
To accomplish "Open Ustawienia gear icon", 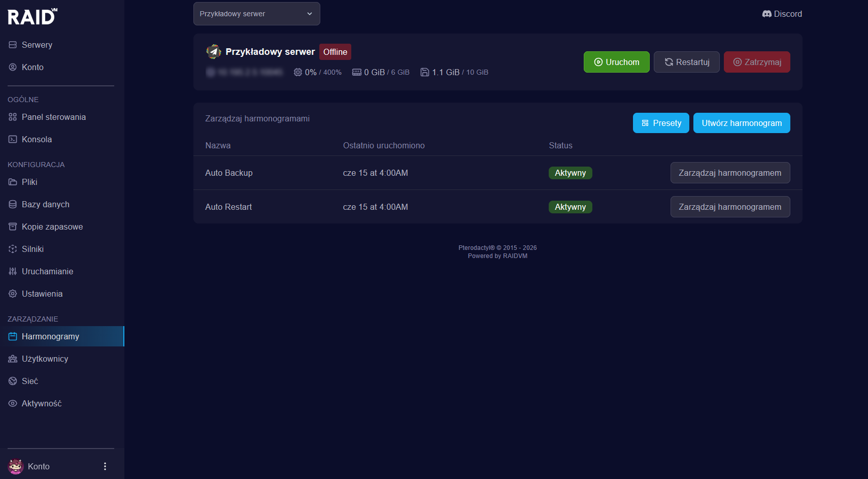I will (x=13, y=294).
